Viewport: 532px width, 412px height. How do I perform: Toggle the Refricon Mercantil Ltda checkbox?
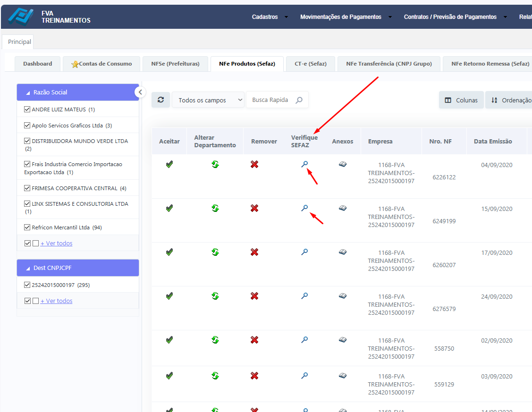click(x=27, y=227)
